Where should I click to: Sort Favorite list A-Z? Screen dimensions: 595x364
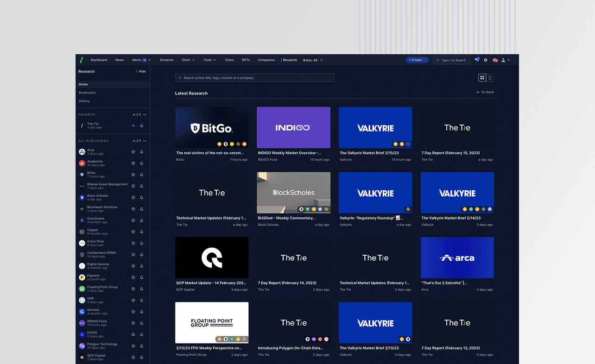[x=136, y=114]
